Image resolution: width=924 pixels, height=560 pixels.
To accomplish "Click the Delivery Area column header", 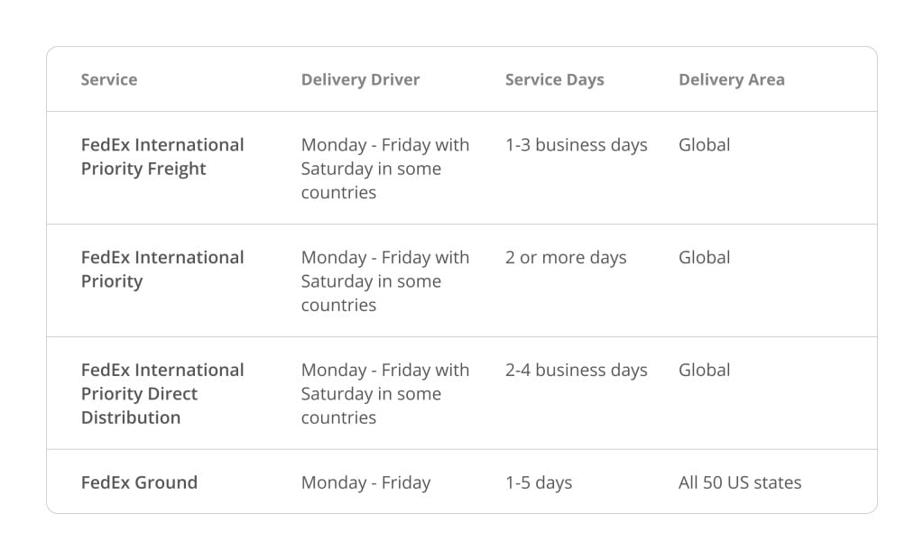I will [731, 79].
